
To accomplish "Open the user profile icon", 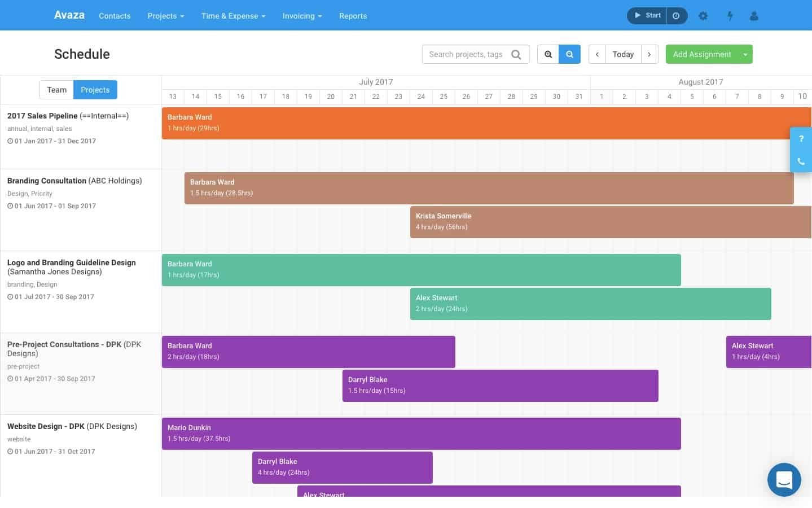I will coord(754,16).
